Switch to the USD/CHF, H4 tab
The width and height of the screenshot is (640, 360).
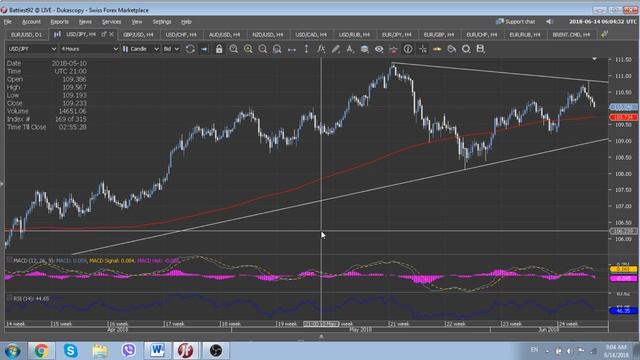(x=181, y=35)
